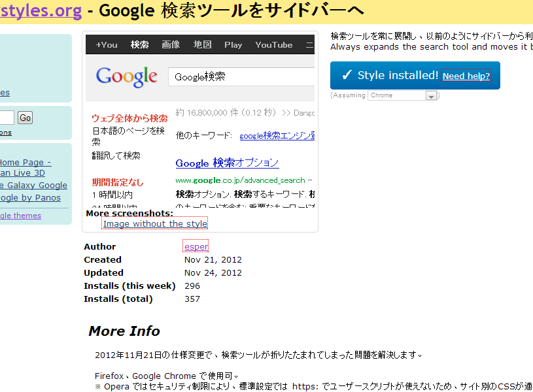Click the 'Installs (this week)' label
This screenshot has height=392, width=533.
[130, 286]
